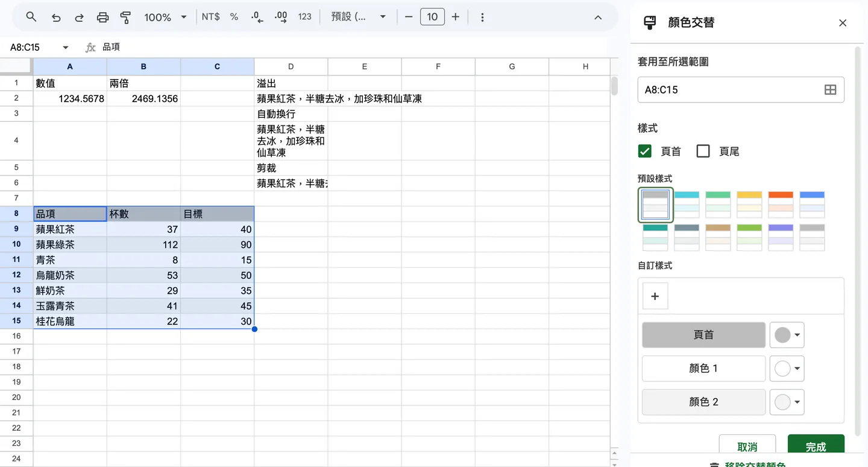Activate the paint format roller tool

tap(125, 17)
